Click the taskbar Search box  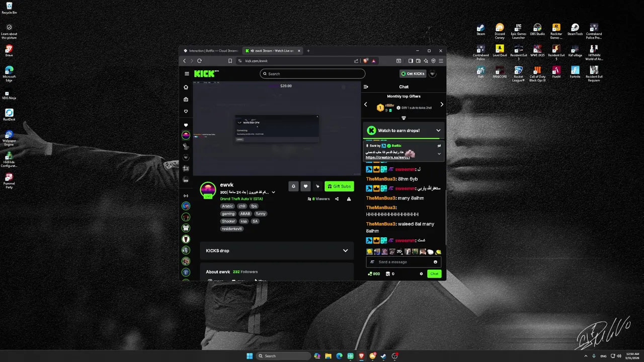coord(283,356)
